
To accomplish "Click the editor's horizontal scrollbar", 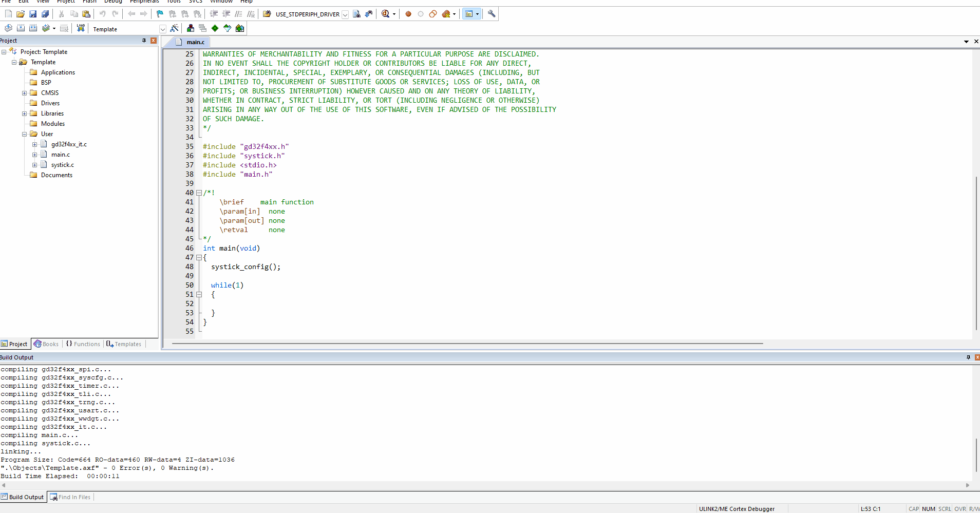I will point(467,344).
